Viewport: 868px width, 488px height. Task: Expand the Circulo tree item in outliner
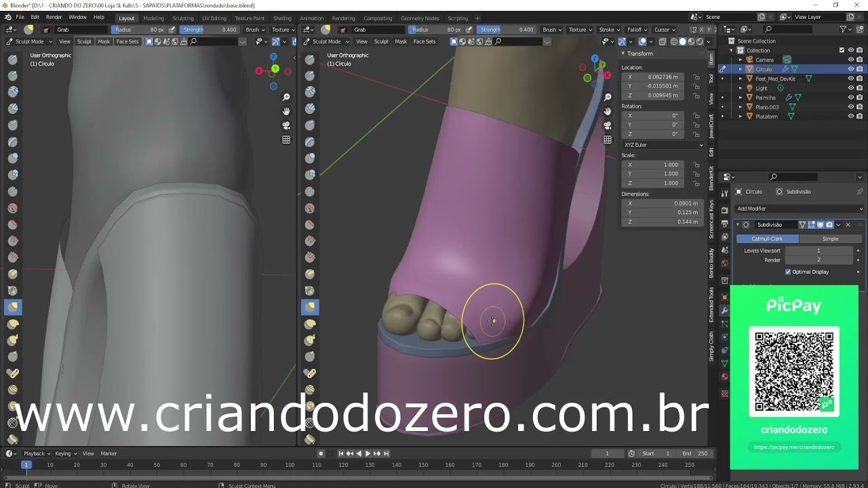pyautogui.click(x=741, y=69)
